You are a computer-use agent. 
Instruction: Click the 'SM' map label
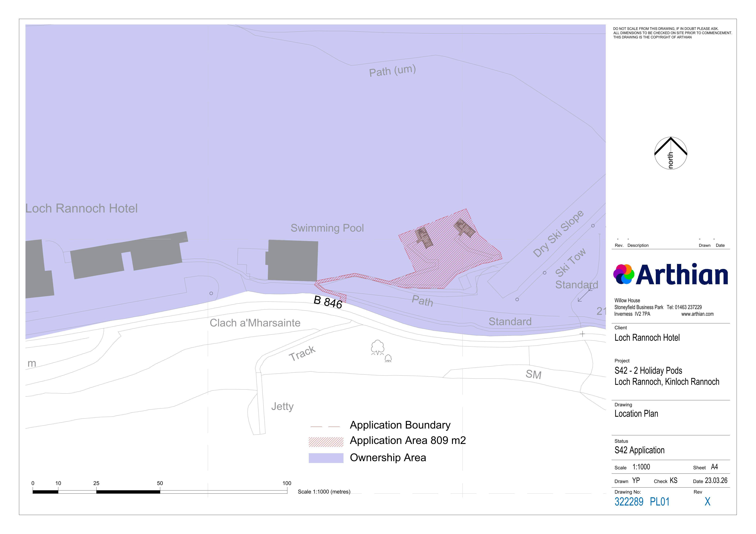(533, 374)
